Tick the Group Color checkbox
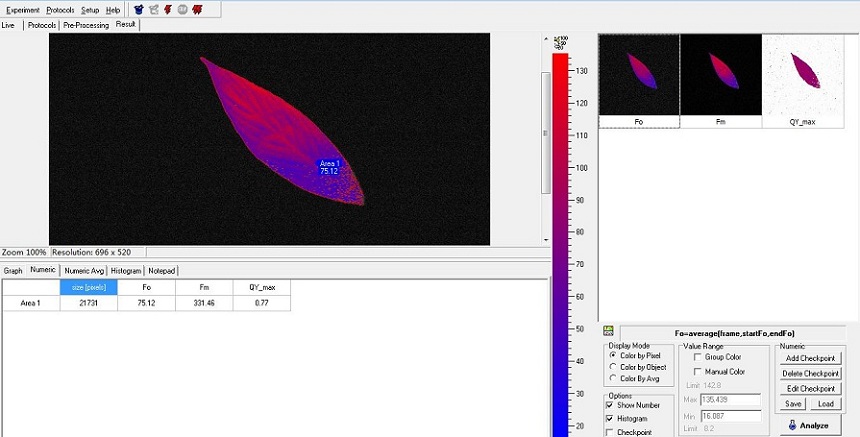This screenshot has height=437, width=860. tap(696, 357)
